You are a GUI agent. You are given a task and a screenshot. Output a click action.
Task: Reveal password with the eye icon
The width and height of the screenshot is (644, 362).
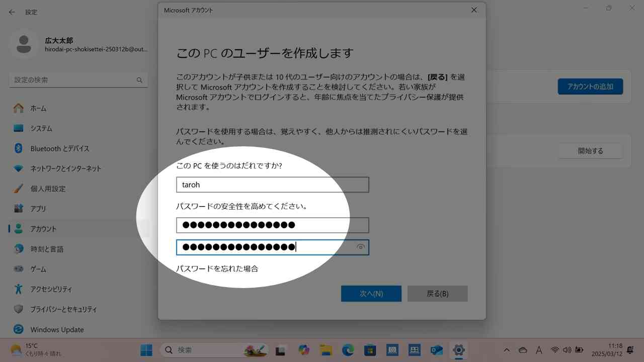360,247
